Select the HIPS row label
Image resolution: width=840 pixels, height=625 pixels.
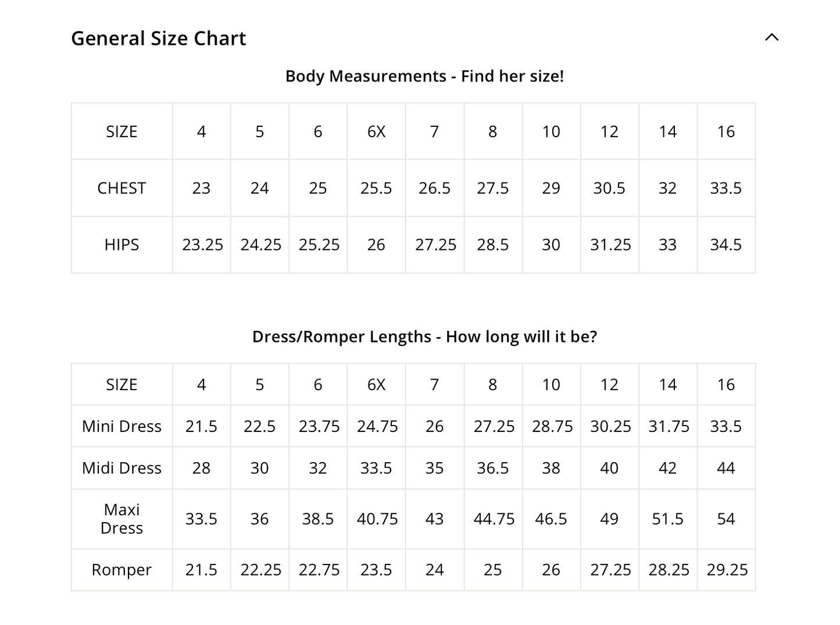tap(121, 245)
